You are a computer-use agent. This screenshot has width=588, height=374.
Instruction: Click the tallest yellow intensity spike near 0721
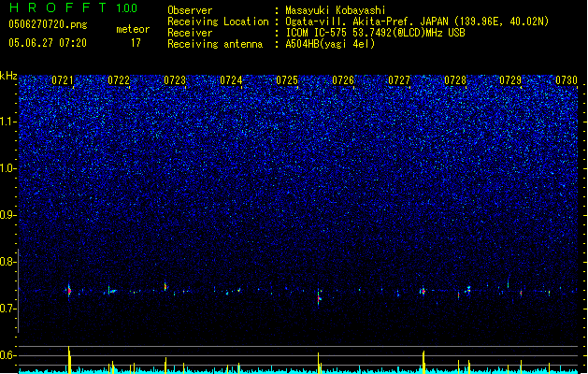69,359
